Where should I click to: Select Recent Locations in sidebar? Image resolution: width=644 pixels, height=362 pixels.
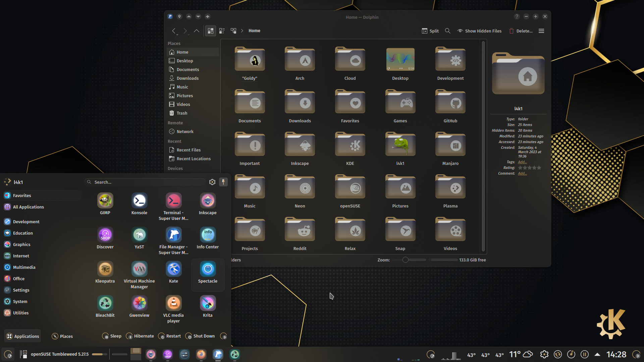click(193, 159)
